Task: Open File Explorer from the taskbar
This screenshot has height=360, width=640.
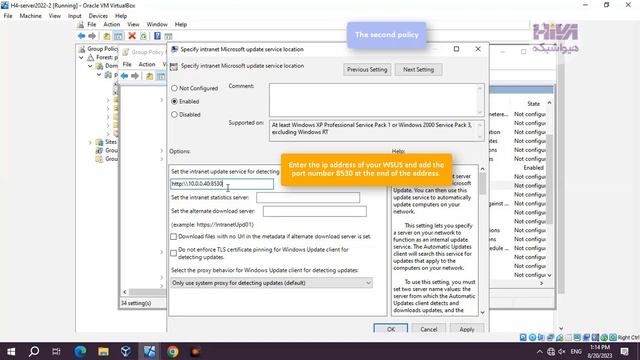Action: [103, 351]
